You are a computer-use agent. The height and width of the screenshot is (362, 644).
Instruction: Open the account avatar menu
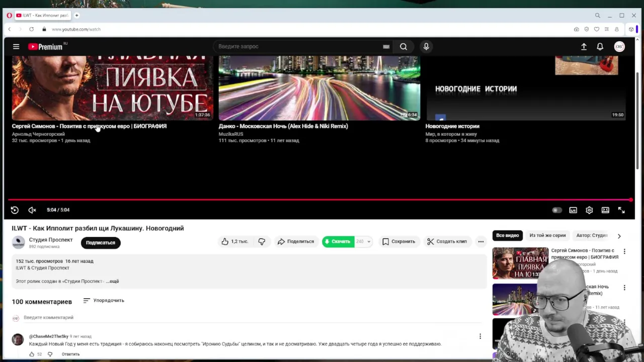(619, 47)
